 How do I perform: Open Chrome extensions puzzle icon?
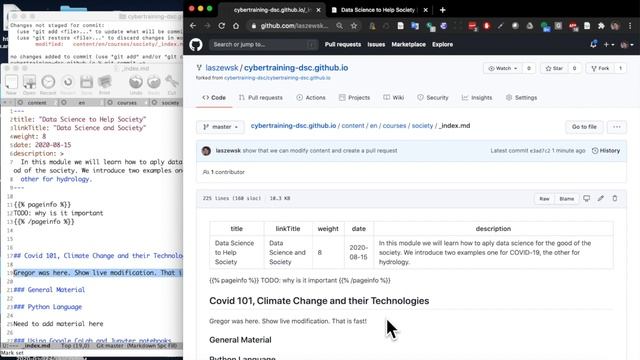click(x=601, y=26)
